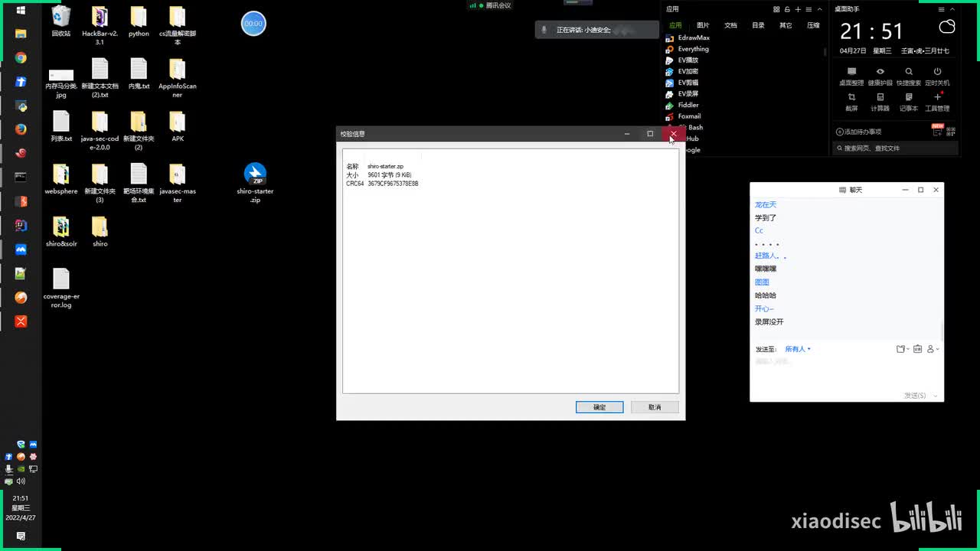Image resolution: width=980 pixels, height=551 pixels.
Task: Open the 记事本 notepad tool
Action: 909,102
